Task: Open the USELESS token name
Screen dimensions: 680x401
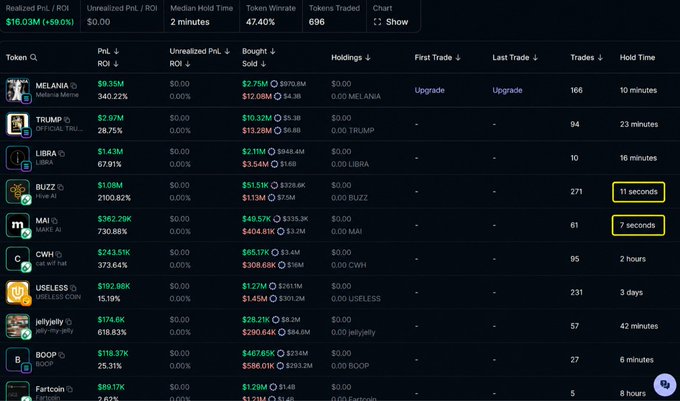Action: [52, 288]
